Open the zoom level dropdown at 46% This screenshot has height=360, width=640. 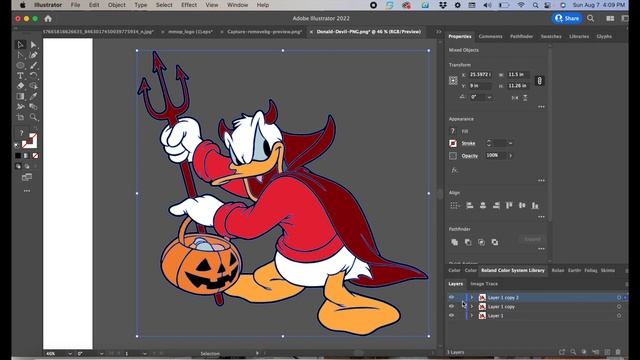coord(70,353)
